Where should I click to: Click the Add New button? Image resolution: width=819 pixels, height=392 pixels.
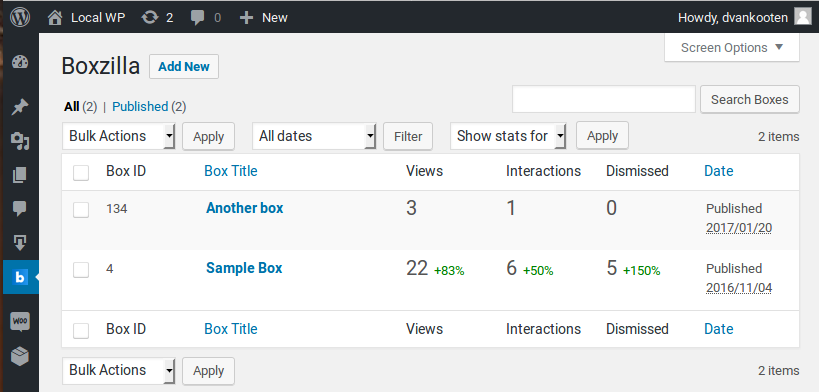click(184, 66)
